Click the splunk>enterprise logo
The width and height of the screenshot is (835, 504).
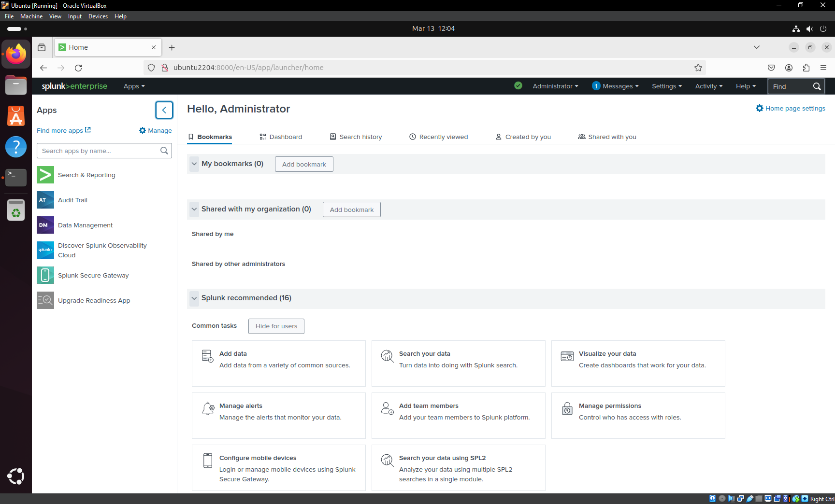[74, 86]
